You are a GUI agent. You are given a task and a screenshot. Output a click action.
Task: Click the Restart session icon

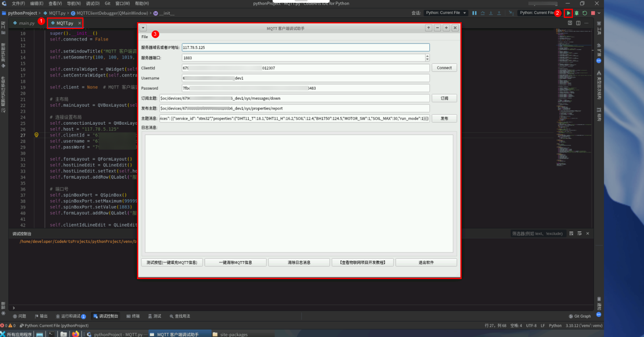click(585, 13)
